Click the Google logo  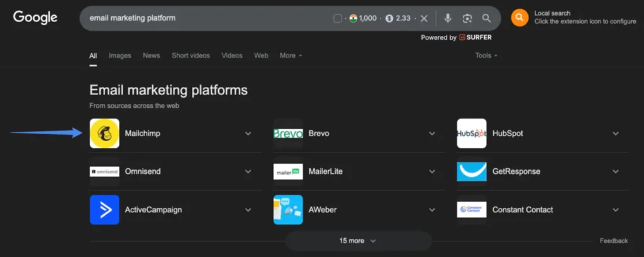click(35, 18)
